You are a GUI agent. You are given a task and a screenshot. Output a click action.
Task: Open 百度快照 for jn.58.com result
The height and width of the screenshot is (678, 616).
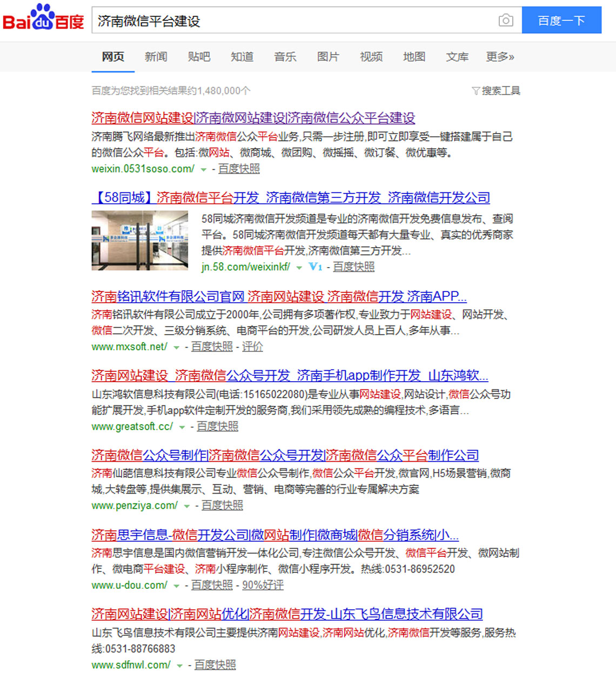tap(353, 267)
